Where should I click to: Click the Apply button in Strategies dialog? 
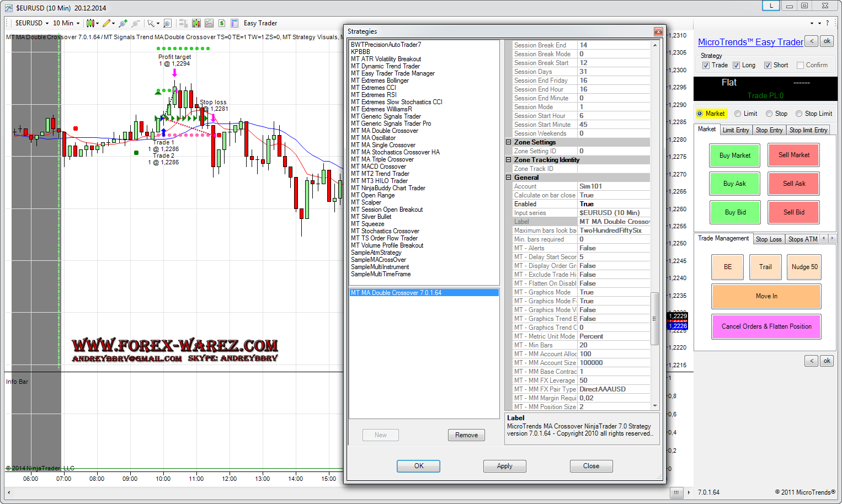pos(504,466)
